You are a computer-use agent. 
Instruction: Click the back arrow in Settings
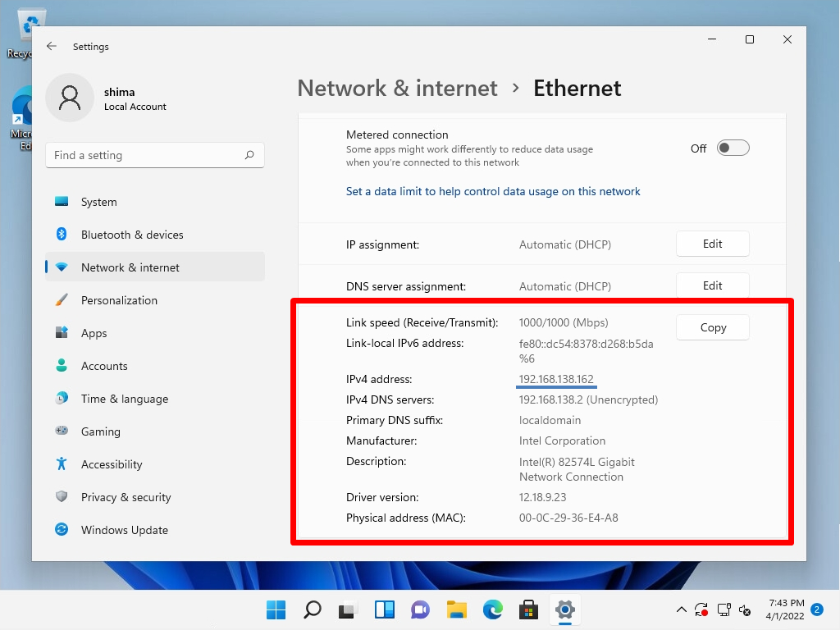[52, 47]
